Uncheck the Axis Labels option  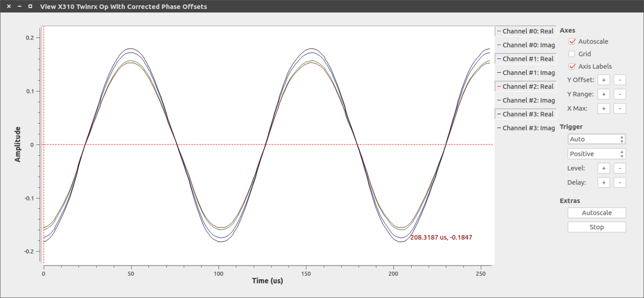[572, 66]
